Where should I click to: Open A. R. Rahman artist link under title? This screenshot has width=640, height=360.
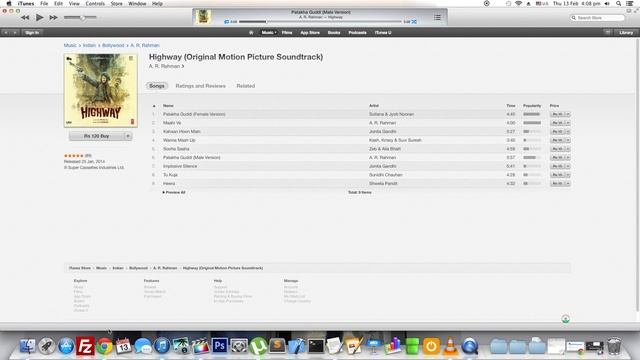pos(166,66)
